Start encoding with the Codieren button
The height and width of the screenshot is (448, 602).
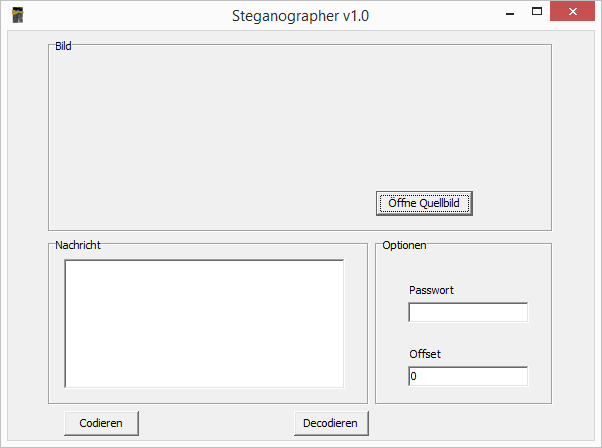point(101,423)
